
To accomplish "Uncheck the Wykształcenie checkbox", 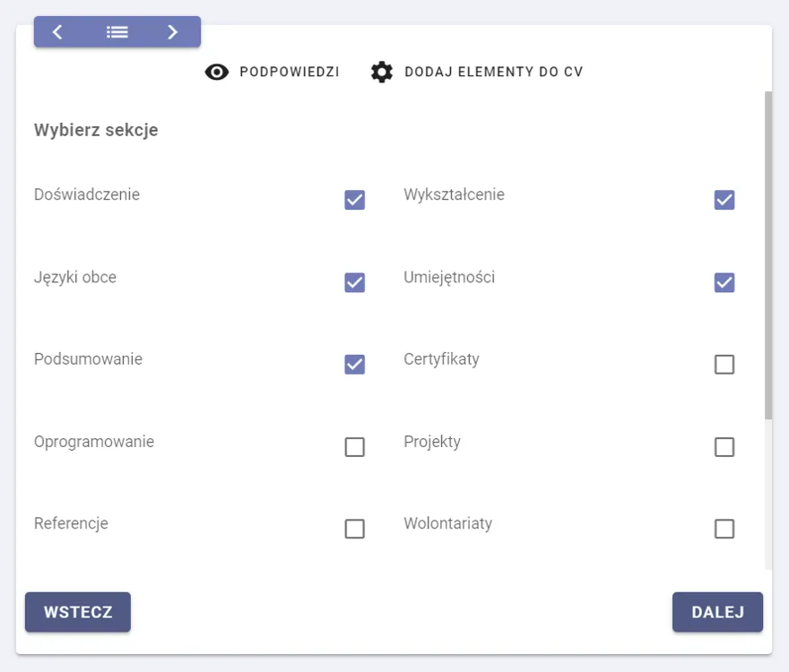I will [x=724, y=200].
